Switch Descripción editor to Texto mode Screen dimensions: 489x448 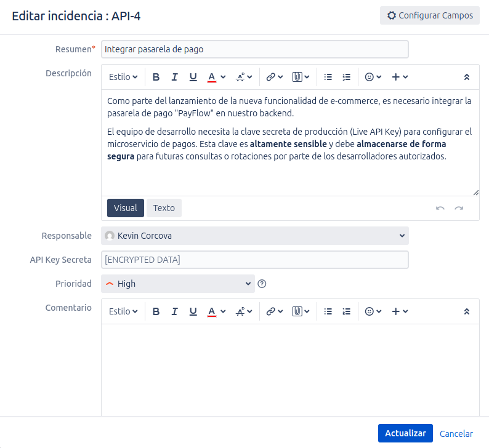click(164, 208)
